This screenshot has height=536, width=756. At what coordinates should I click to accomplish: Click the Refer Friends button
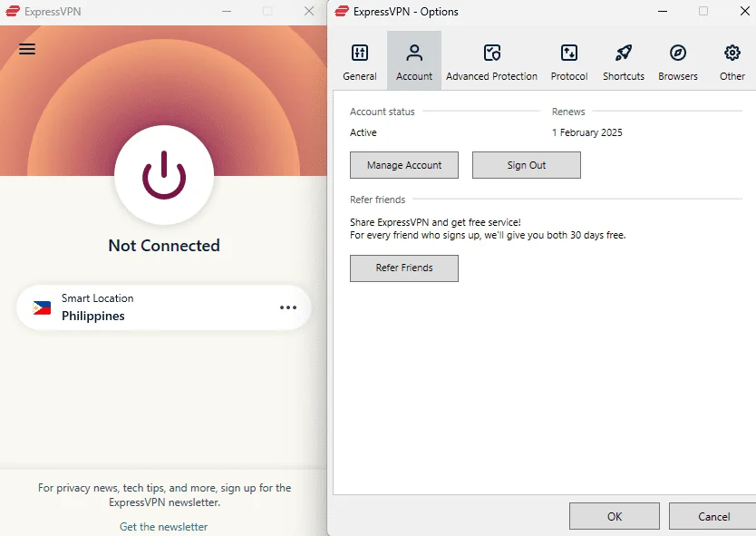point(404,268)
